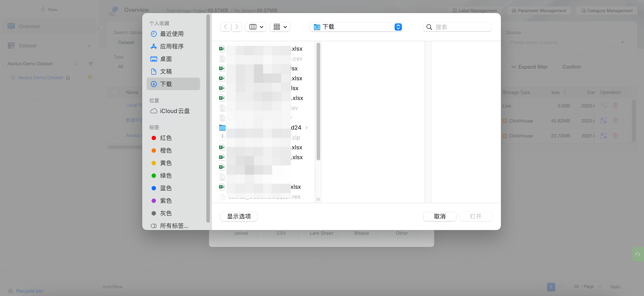Viewport: 644px width, 296px height.
Task: Select 应用程序 in the sidebar
Action: [x=173, y=46]
